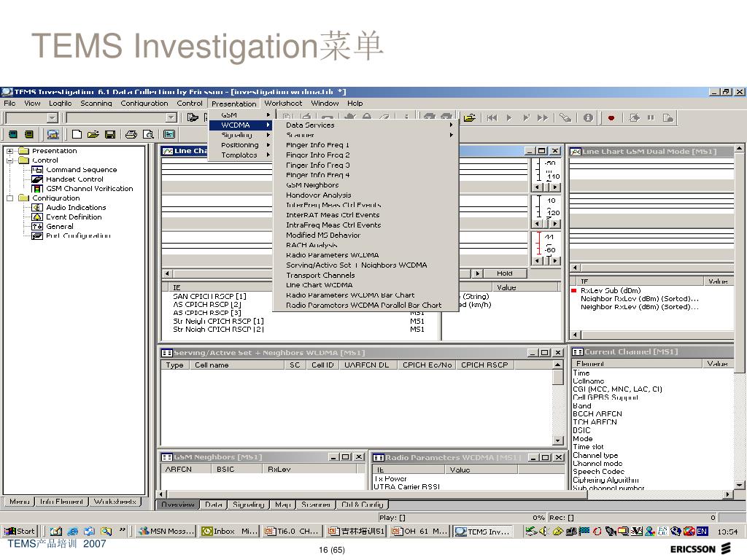Click the BSIC column header in GSM Neighbors
747x560 pixels.
pyautogui.click(x=236, y=470)
